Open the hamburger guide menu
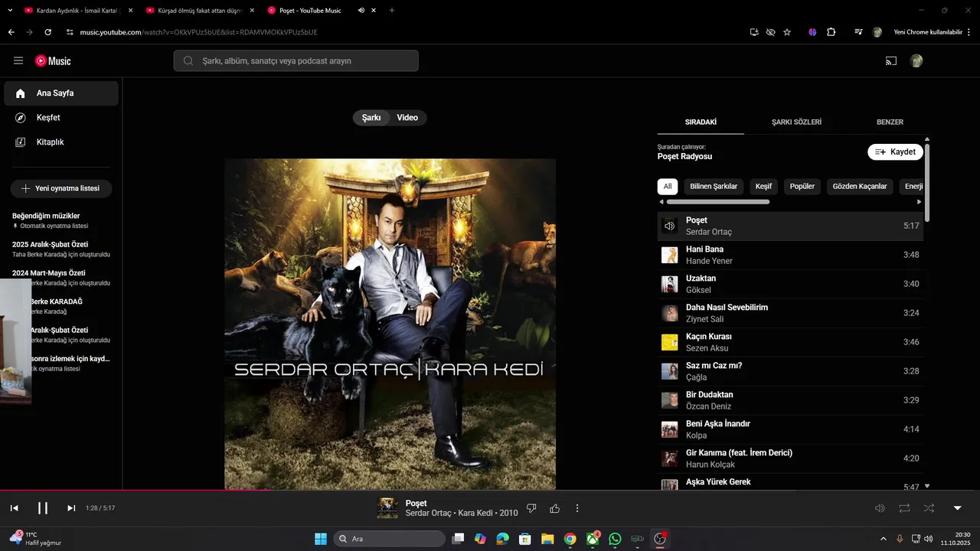Screen dimensions: 980x551 18,60
